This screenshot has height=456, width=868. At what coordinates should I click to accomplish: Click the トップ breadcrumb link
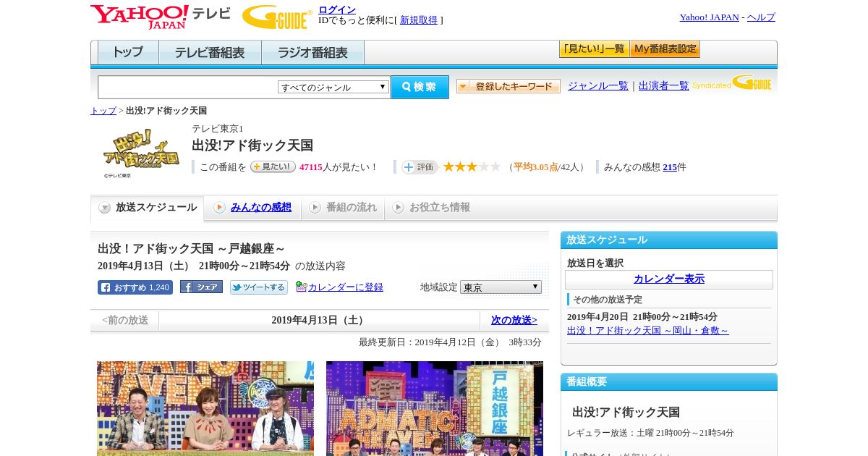(x=103, y=111)
